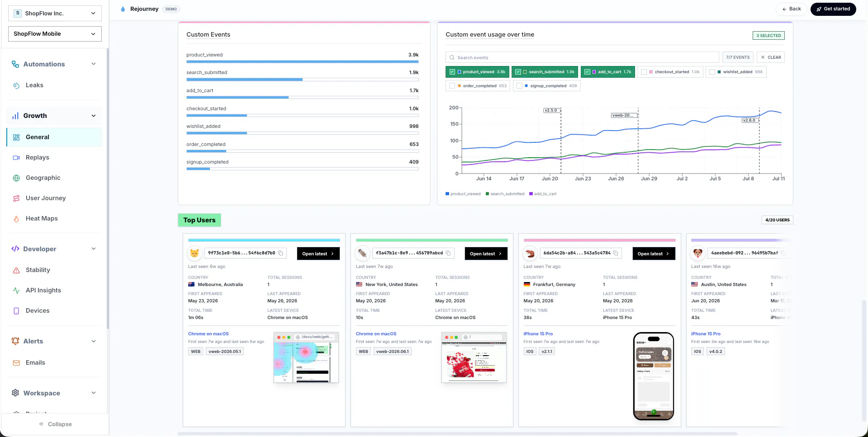Click the Devices phone icon
Image resolution: width=868 pixels, height=437 pixels.
(16, 311)
